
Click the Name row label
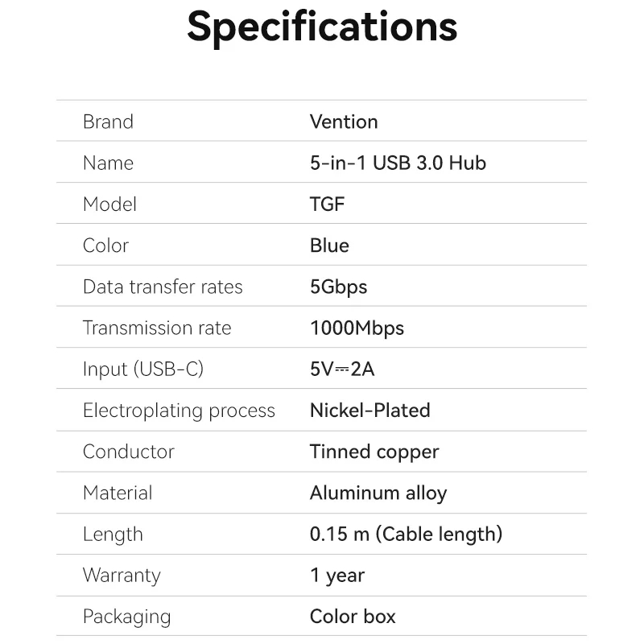click(x=108, y=163)
